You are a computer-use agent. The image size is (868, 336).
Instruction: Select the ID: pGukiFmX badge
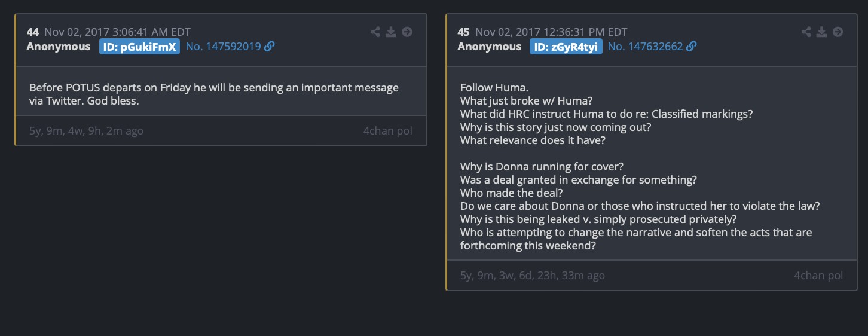[140, 47]
